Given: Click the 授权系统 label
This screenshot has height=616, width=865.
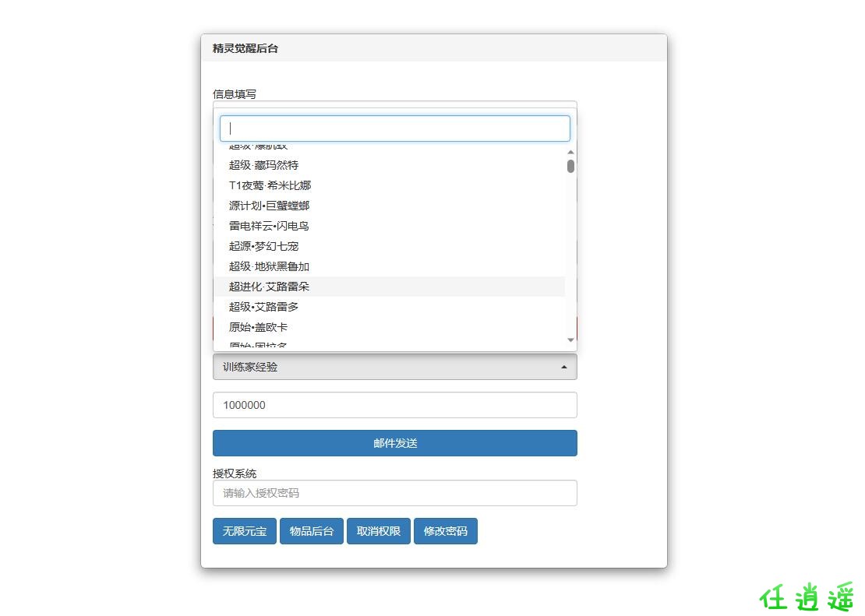Looking at the screenshot, I should click(x=235, y=473).
